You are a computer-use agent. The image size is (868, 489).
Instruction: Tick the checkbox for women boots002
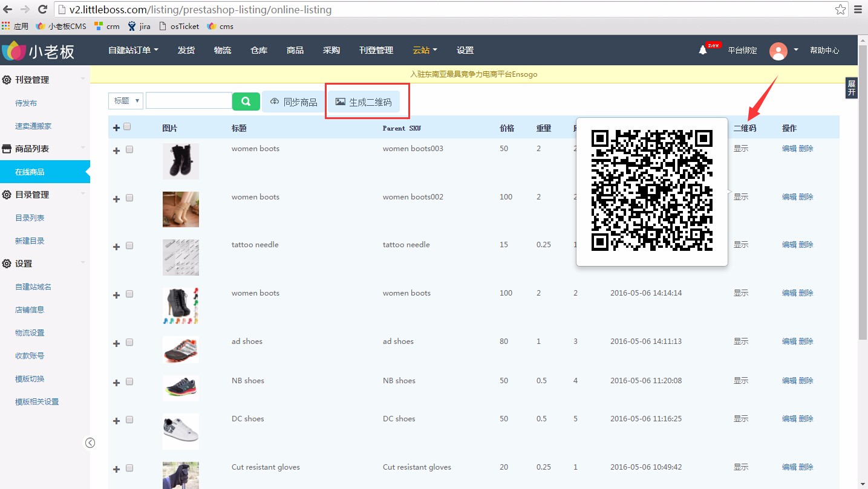click(x=129, y=198)
